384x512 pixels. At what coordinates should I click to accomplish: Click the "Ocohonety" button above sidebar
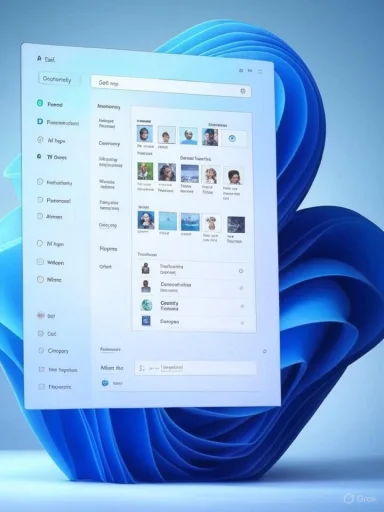pyautogui.click(x=59, y=80)
